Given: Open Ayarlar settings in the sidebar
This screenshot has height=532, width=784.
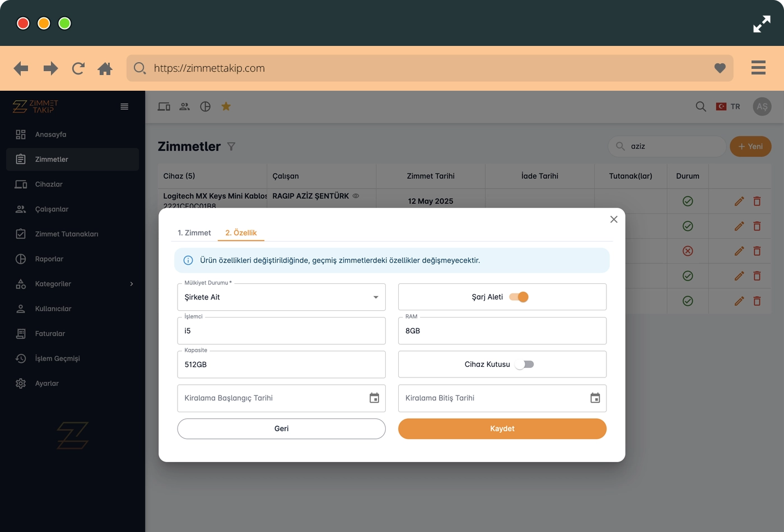Looking at the screenshot, I should tap(72, 384).
